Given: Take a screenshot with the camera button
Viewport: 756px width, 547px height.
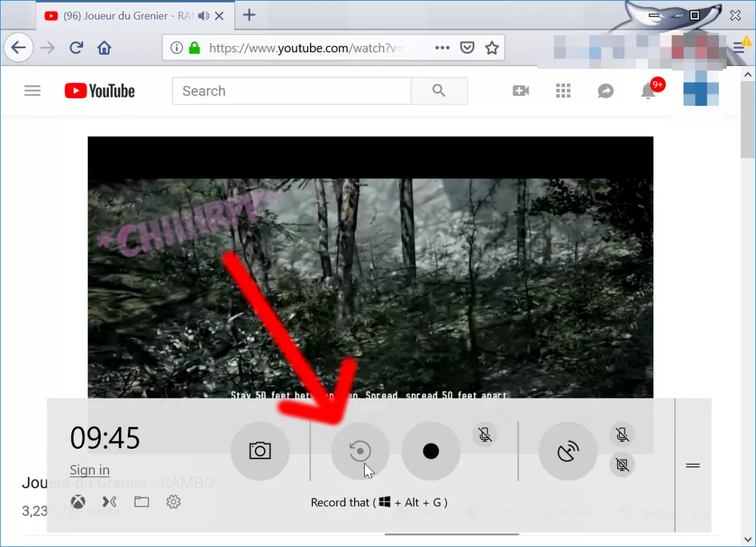Looking at the screenshot, I should (260, 451).
